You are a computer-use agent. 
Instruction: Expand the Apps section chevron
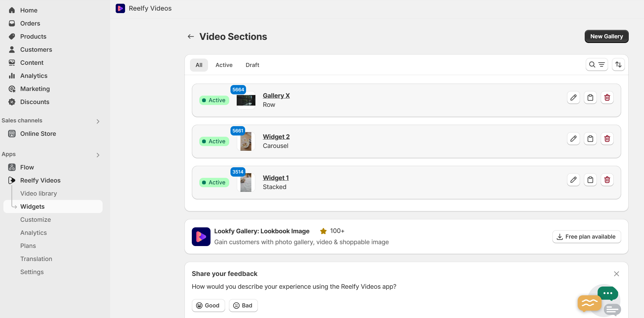[x=98, y=155]
